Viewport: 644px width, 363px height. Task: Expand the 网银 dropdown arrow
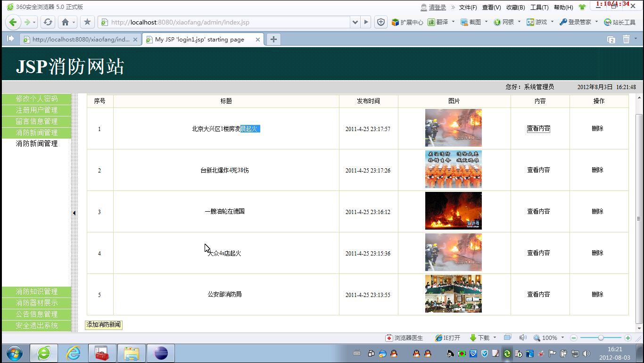(519, 22)
